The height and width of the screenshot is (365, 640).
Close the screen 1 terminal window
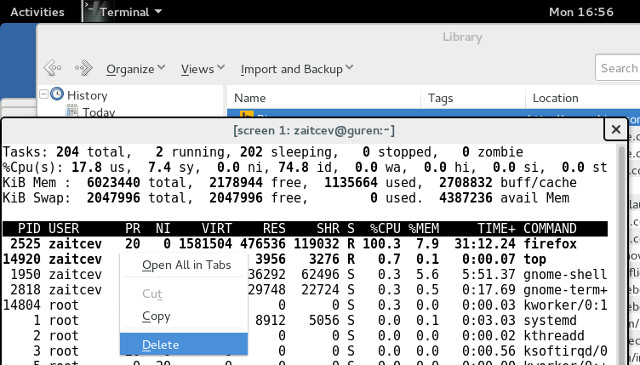point(616,129)
